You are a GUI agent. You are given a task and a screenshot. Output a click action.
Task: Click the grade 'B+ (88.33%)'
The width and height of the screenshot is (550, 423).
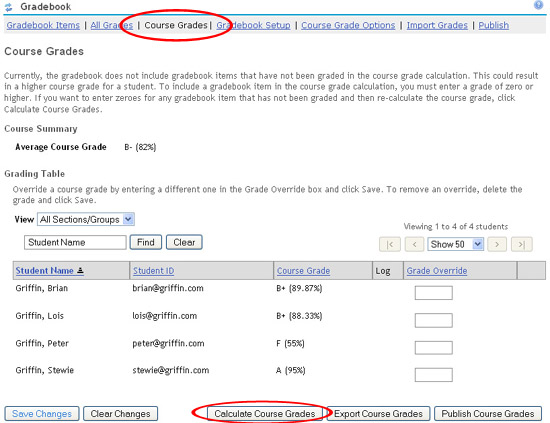pyautogui.click(x=299, y=316)
